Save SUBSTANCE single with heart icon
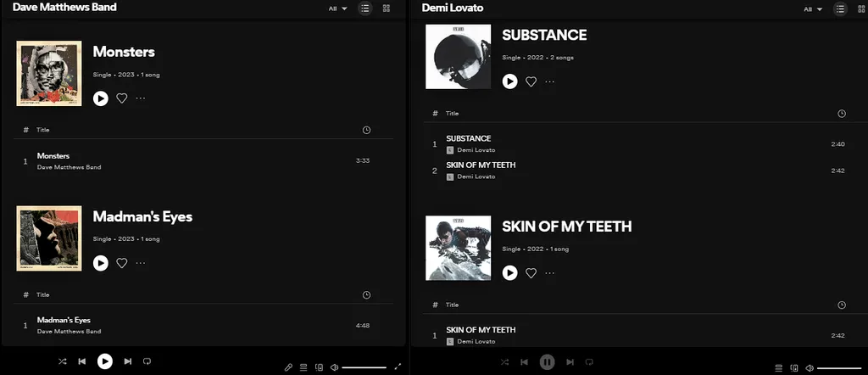 click(531, 81)
